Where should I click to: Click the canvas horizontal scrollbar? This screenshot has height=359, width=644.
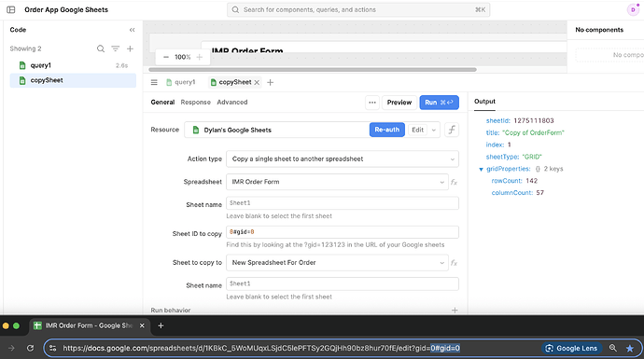(313, 70)
